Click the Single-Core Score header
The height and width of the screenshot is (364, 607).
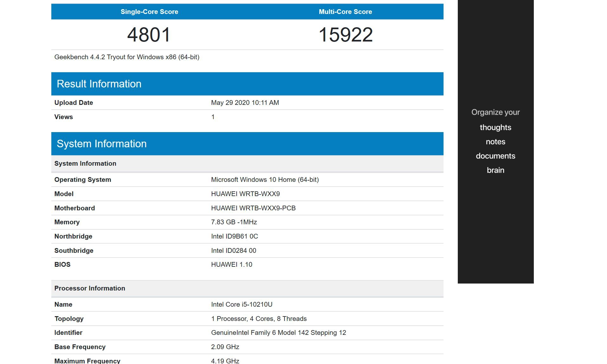coord(149,12)
